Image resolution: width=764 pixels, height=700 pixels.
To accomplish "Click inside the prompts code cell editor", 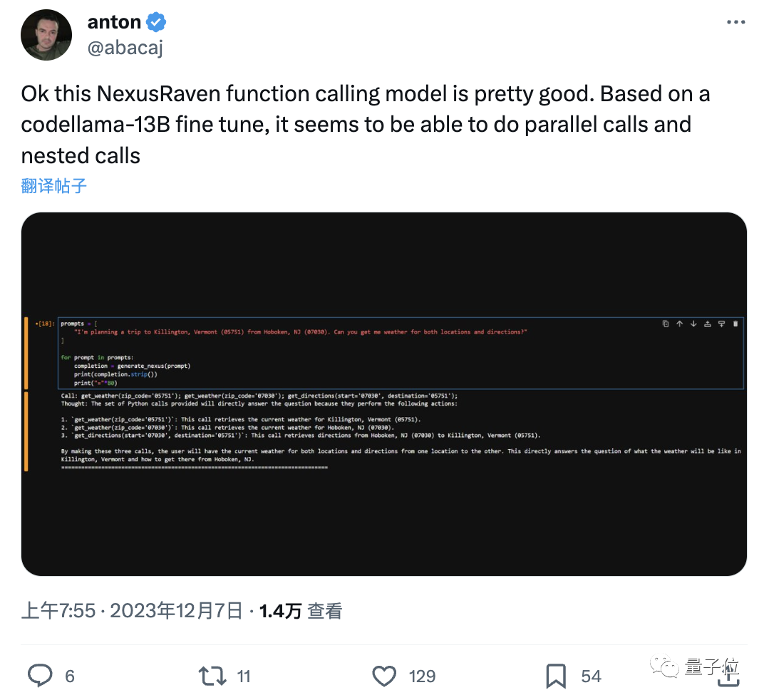I will tap(356, 356).
